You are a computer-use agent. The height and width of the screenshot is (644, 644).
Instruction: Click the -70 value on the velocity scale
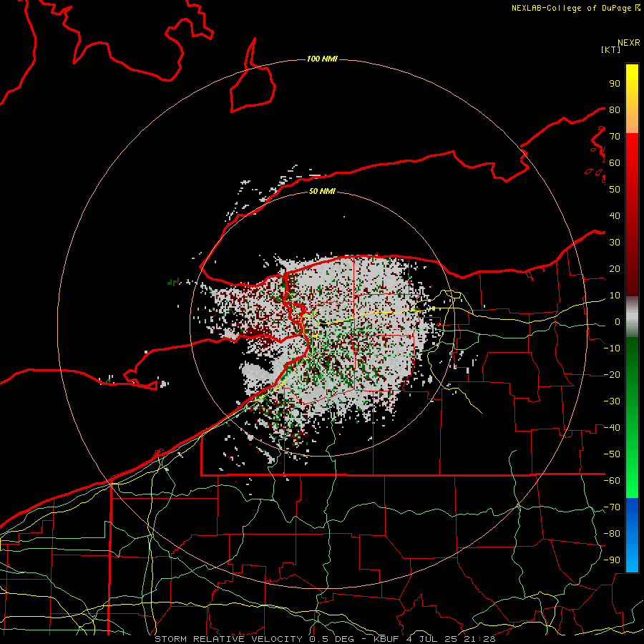pos(612,507)
